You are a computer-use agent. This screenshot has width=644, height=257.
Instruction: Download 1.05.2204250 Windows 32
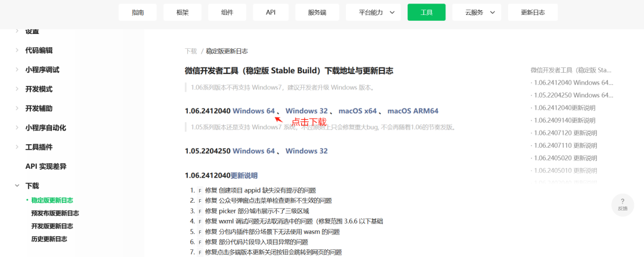[x=306, y=151]
